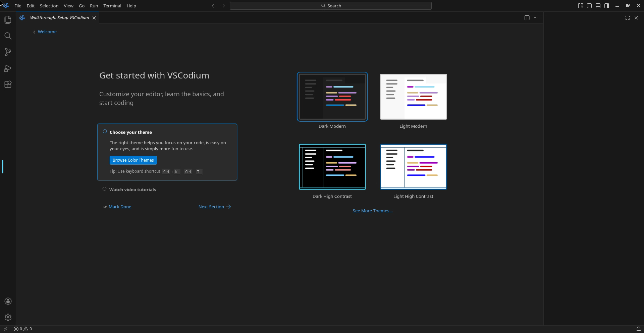Toggle the Choose your theme step circle
644x333 pixels.
(105, 131)
